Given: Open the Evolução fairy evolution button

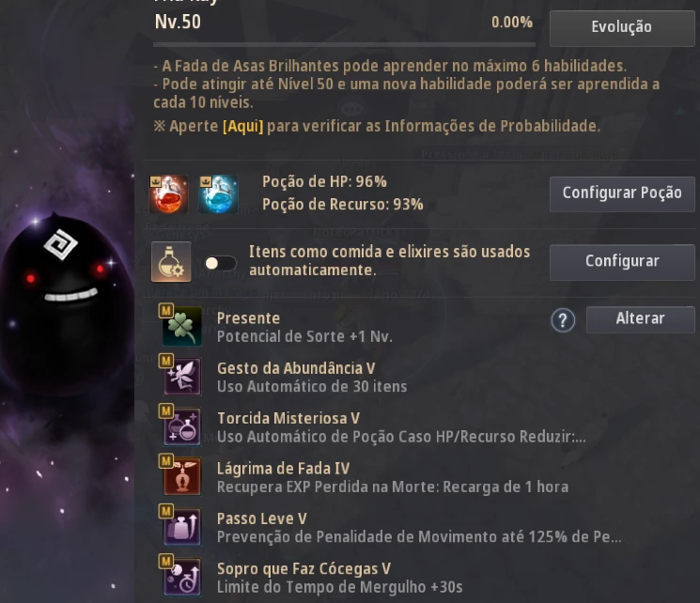Looking at the screenshot, I should pos(622,27).
